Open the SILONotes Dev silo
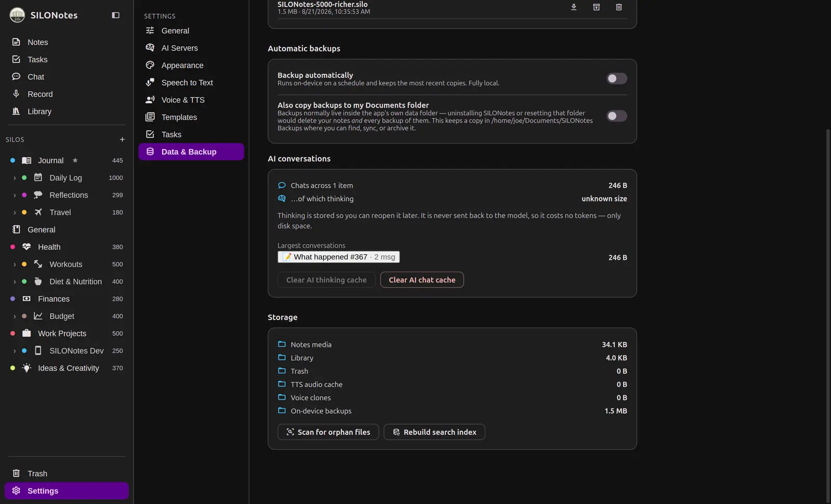This screenshot has height=504, width=831. (x=66, y=351)
